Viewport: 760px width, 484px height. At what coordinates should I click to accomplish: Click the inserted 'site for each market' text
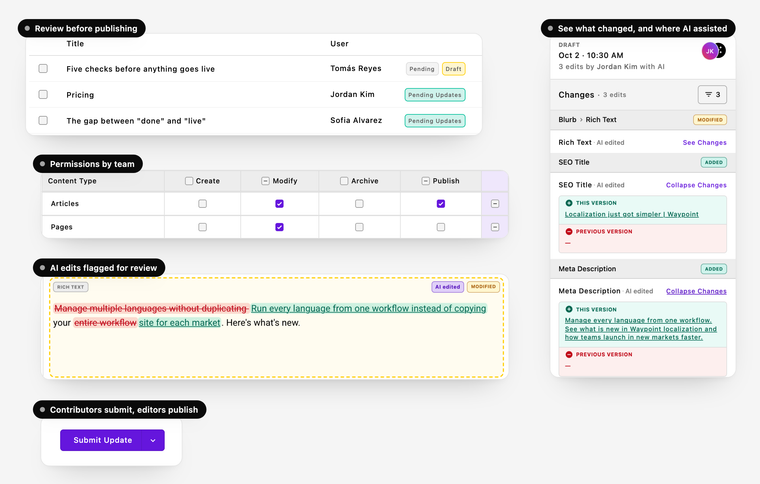(179, 323)
